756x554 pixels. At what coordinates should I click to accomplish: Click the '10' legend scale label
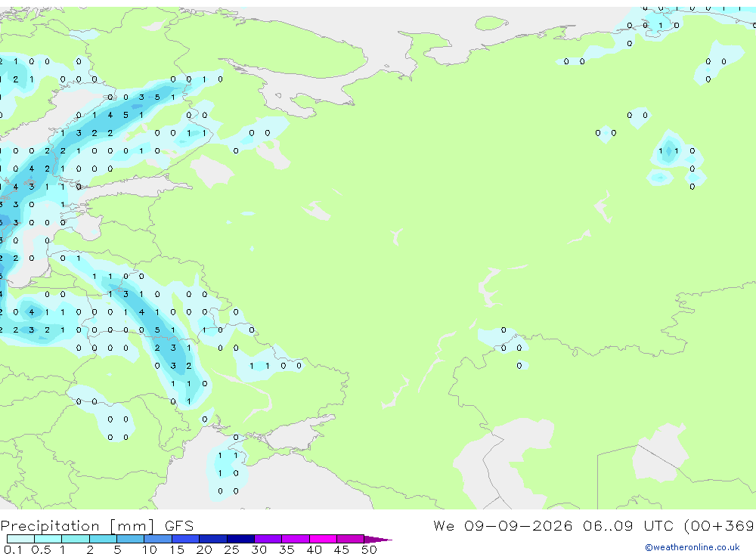(149, 549)
